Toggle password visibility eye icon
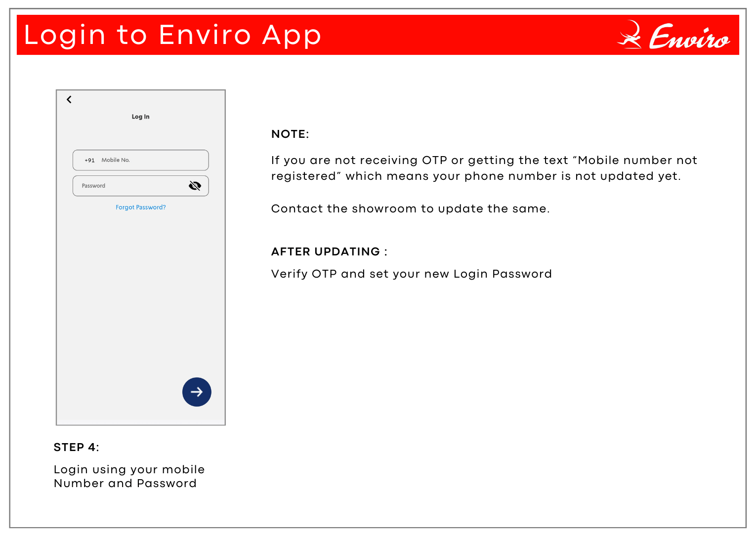Image resolution: width=756 pixels, height=536 pixels. (x=195, y=186)
